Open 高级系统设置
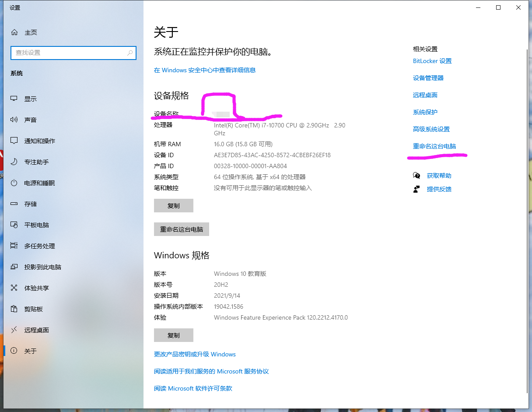This screenshot has height=412, width=532. 431,129
